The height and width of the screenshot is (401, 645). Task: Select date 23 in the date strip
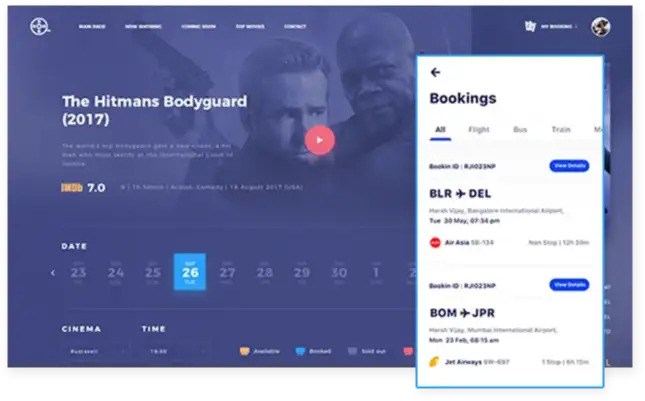click(78, 272)
